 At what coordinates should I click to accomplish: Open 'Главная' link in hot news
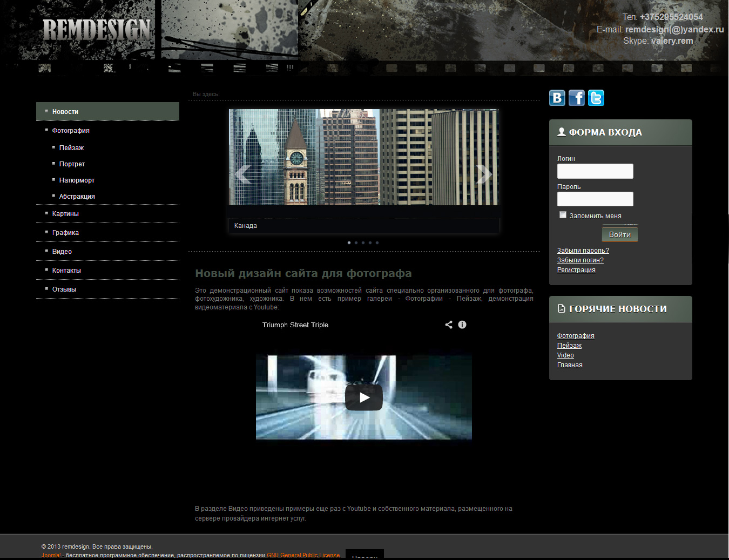[x=570, y=365]
